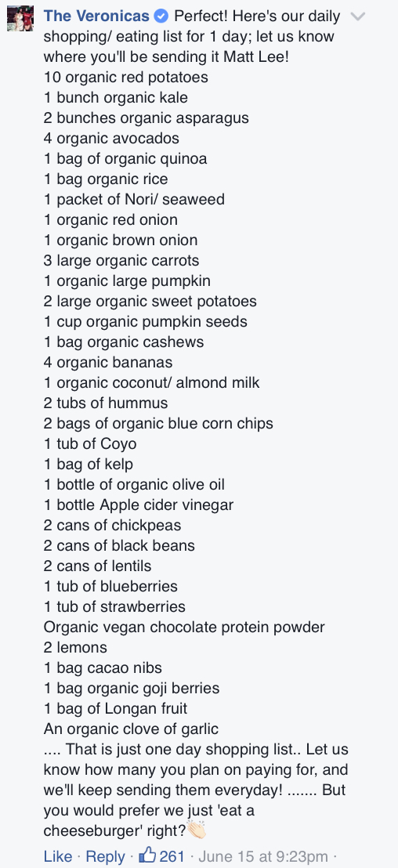Click the 'Organic vegan chocolate protein powder' line
Screen dimensions: 398x868
click(x=184, y=627)
